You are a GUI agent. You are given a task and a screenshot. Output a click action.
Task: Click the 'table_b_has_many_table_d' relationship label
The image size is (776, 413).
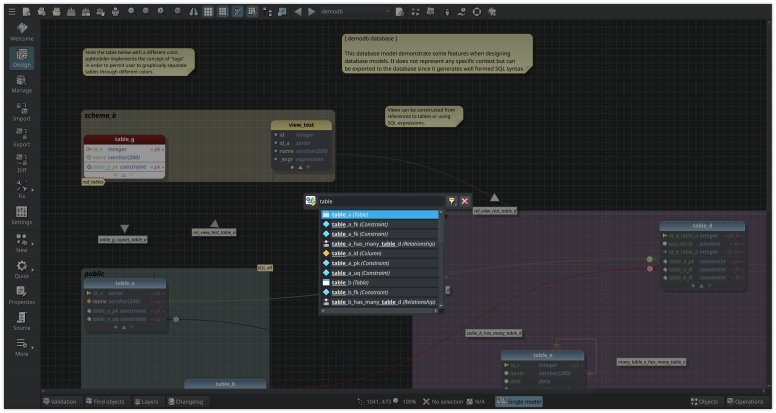(494, 333)
